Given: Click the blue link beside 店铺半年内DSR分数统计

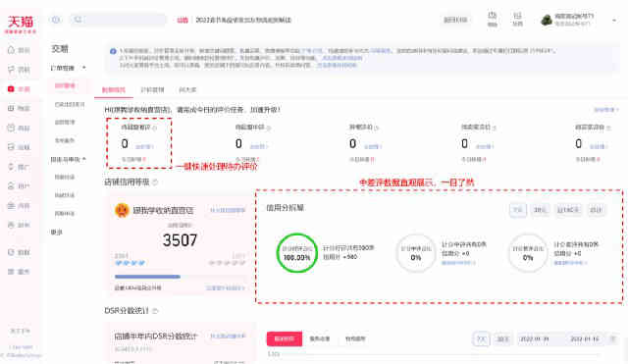Looking at the screenshot, I should click(228, 336).
